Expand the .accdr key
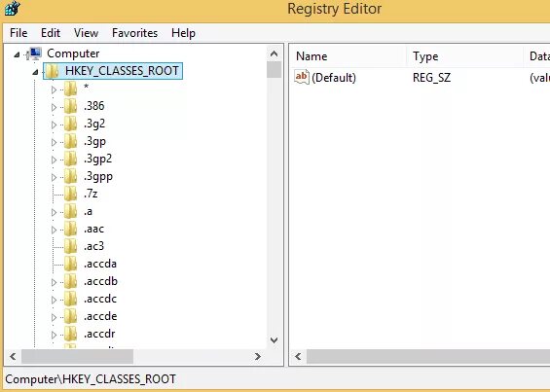 tap(54, 336)
